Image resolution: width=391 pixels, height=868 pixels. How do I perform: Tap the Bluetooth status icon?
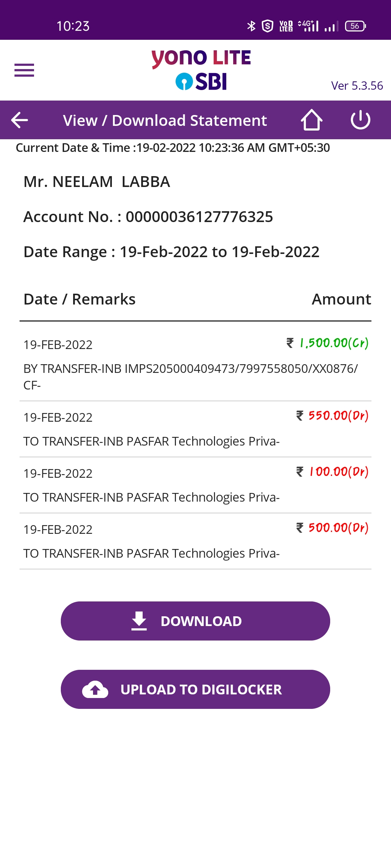point(251,26)
